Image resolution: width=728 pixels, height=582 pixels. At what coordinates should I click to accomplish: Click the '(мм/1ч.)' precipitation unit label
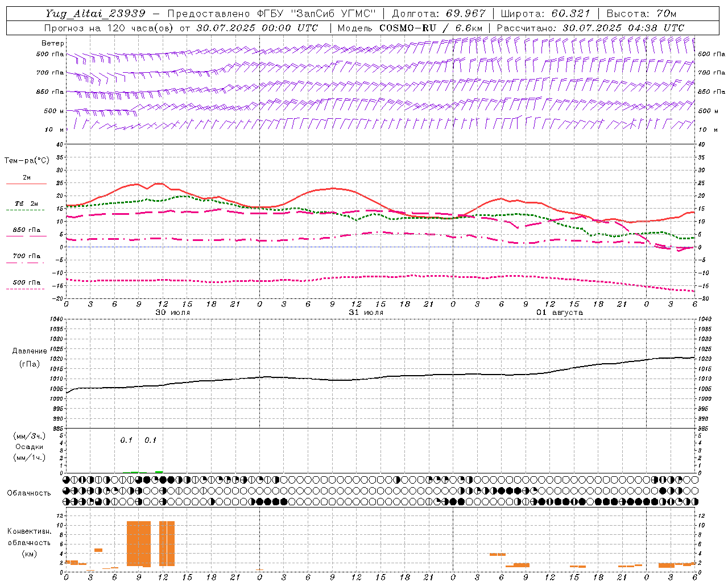point(30,458)
